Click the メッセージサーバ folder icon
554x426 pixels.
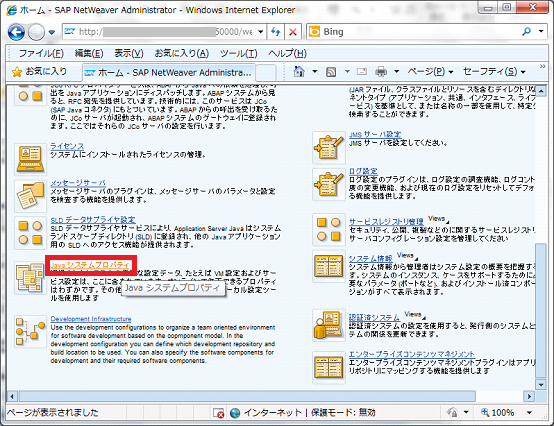tap(30, 196)
